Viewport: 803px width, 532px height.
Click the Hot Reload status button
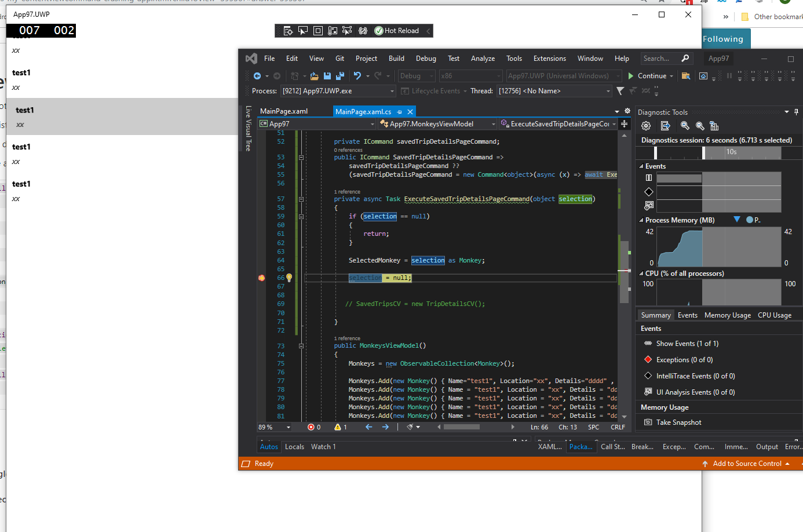[x=397, y=31]
